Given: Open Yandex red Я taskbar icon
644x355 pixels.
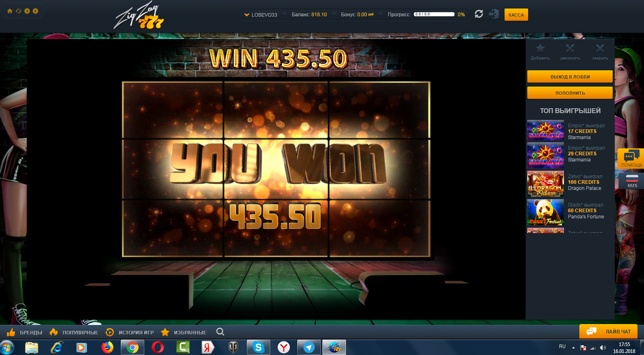Looking at the screenshot, I should (x=207, y=347).
